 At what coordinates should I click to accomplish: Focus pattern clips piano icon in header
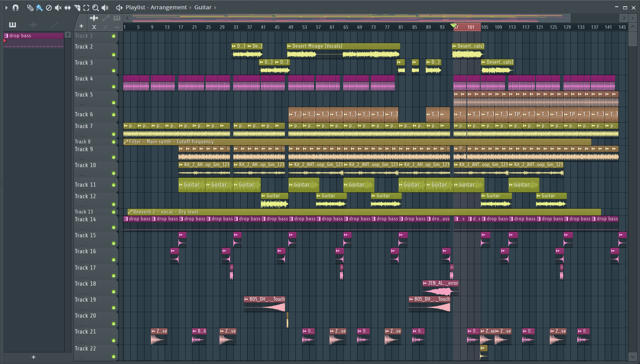117,18
